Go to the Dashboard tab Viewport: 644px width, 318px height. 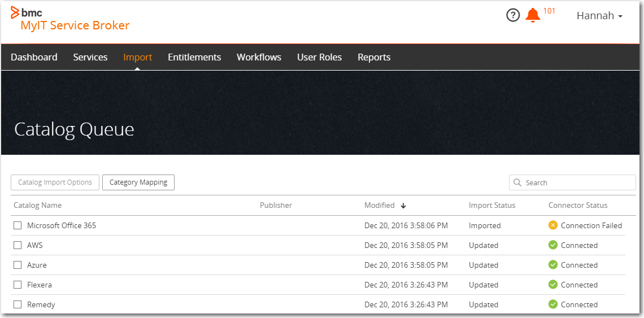(34, 57)
